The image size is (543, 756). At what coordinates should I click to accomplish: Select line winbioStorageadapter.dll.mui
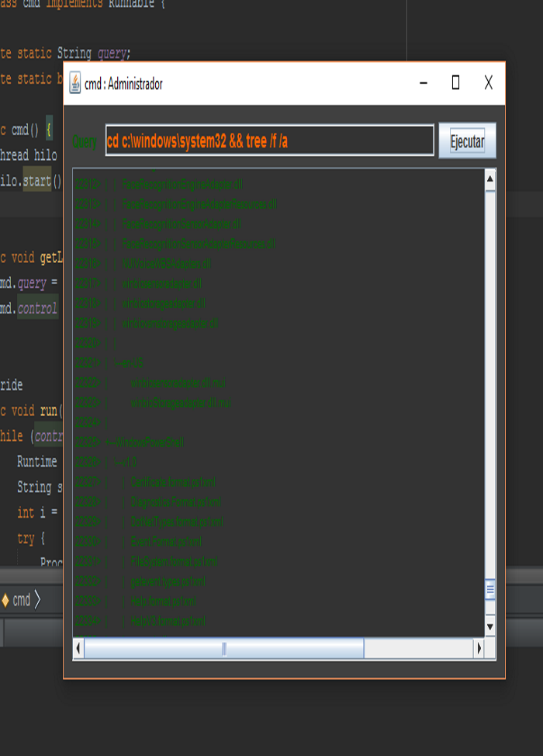181,403
